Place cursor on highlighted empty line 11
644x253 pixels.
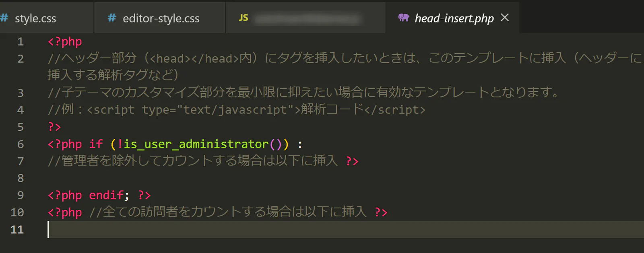(345, 230)
